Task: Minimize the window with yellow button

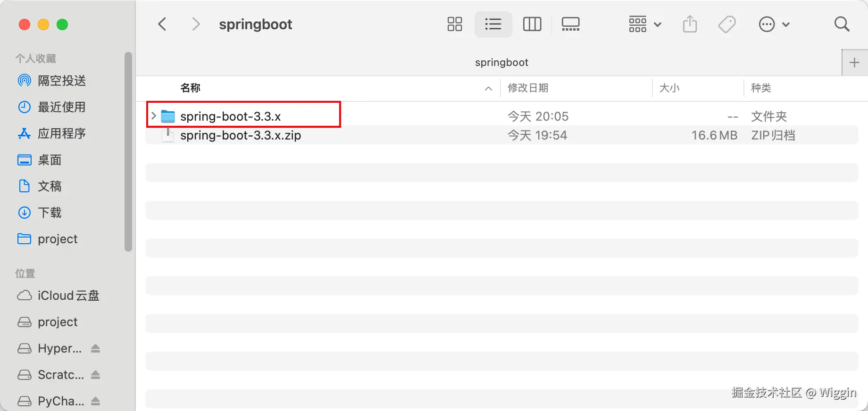Action: coord(43,25)
